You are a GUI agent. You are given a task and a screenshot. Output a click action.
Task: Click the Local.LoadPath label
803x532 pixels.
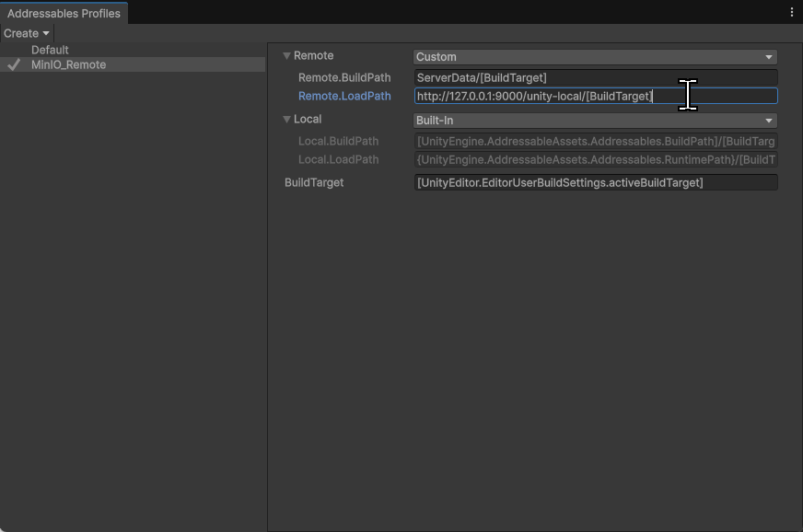click(338, 160)
